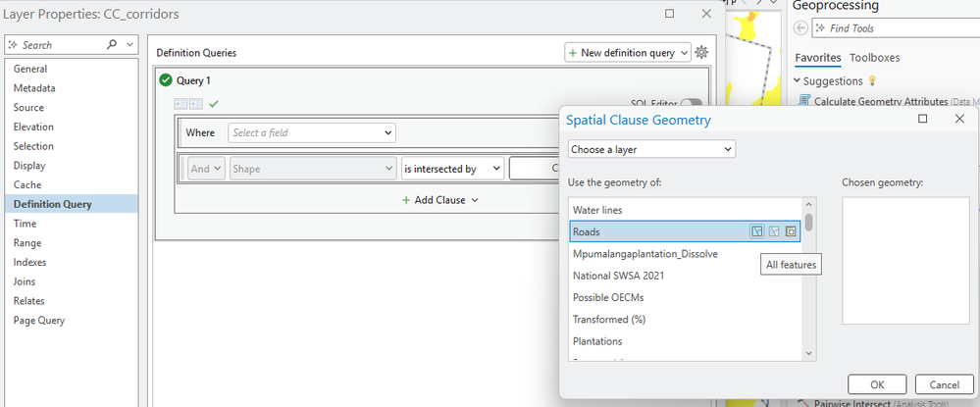
Task: Click the Chosen geometry box
Action: point(905,260)
